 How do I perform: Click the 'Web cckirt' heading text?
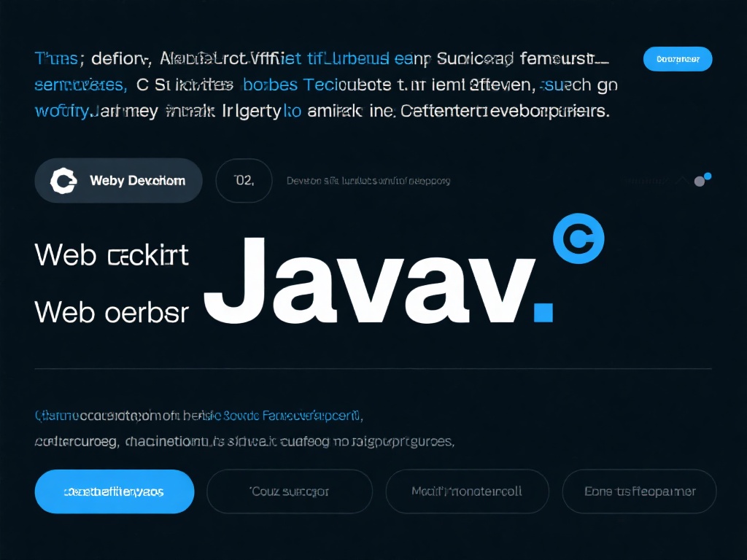point(112,255)
